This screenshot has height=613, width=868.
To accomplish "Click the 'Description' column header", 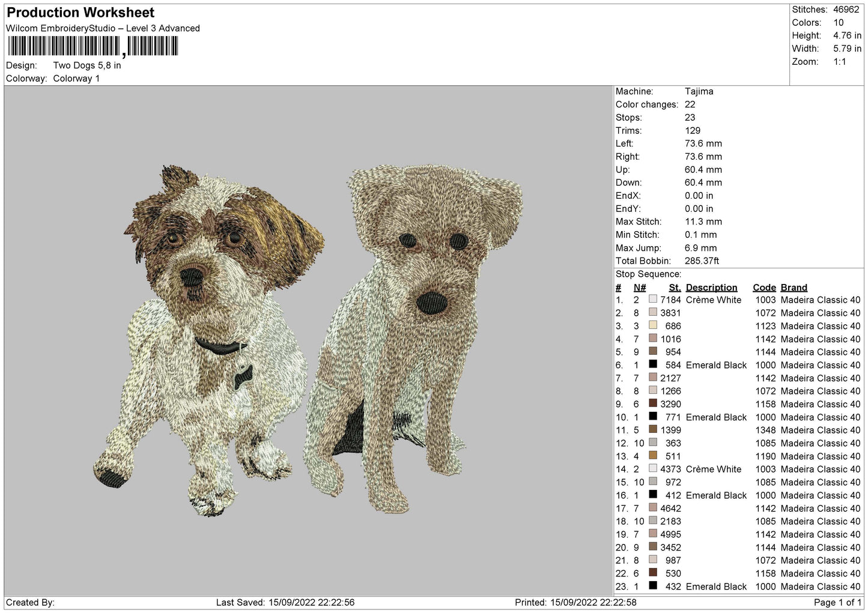I will point(711,288).
